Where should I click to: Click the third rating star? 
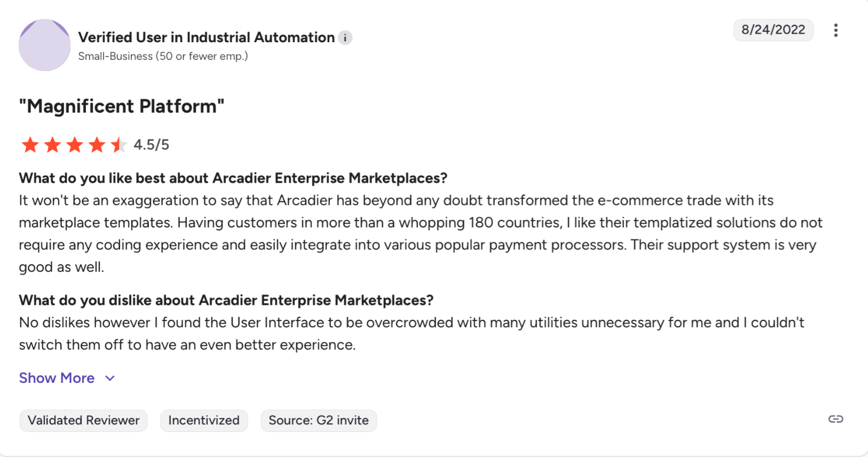click(x=75, y=145)
